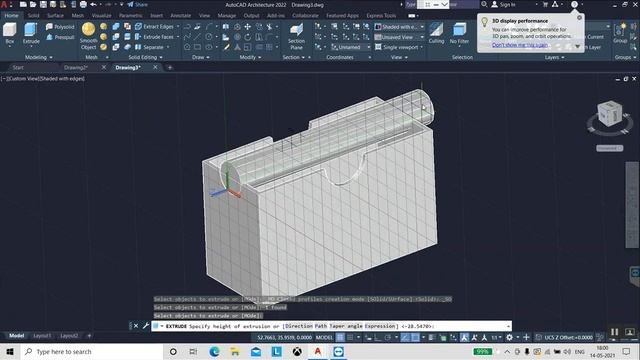
Task: Toggle snap mode in status bar
Action: [x=350, y=337]
